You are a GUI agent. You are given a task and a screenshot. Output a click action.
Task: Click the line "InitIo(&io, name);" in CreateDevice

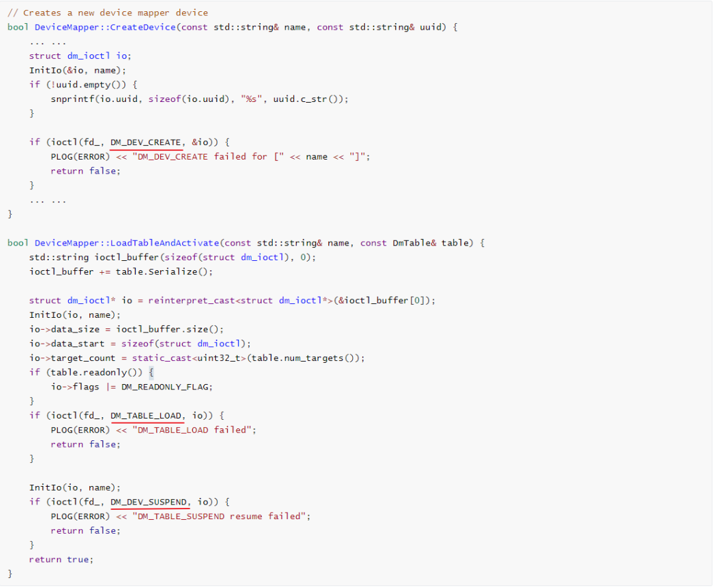(77, 71)
